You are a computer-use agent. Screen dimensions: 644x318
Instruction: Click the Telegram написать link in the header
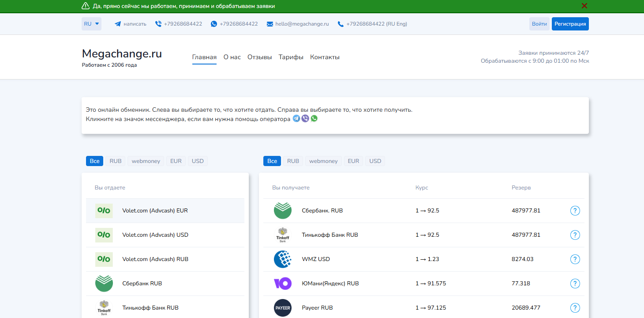pos(131,24)
